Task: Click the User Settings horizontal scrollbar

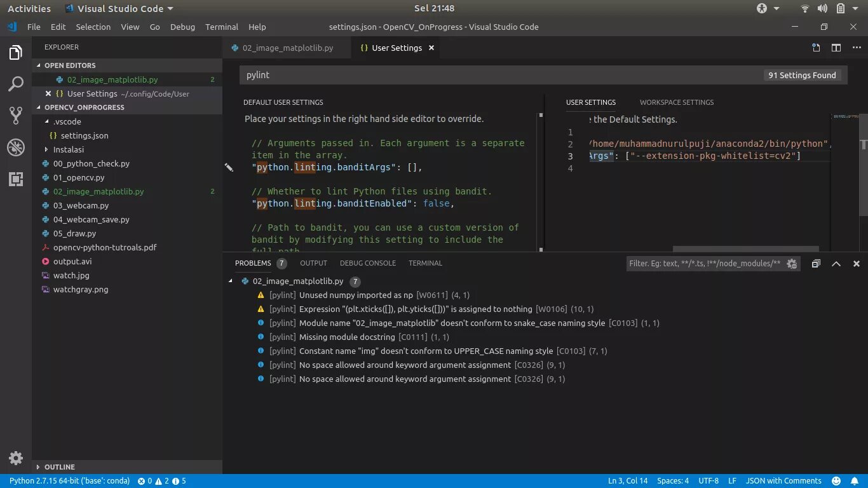Action: click(745, 249)
